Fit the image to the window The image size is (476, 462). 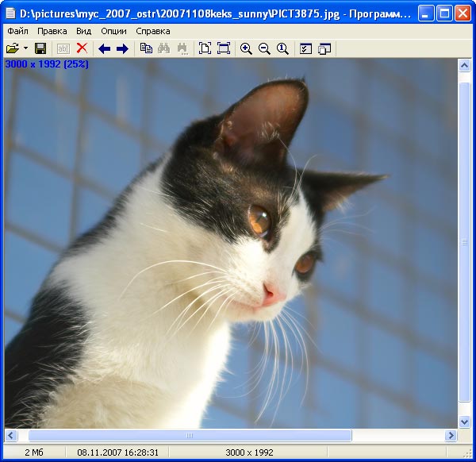[205, 48]
